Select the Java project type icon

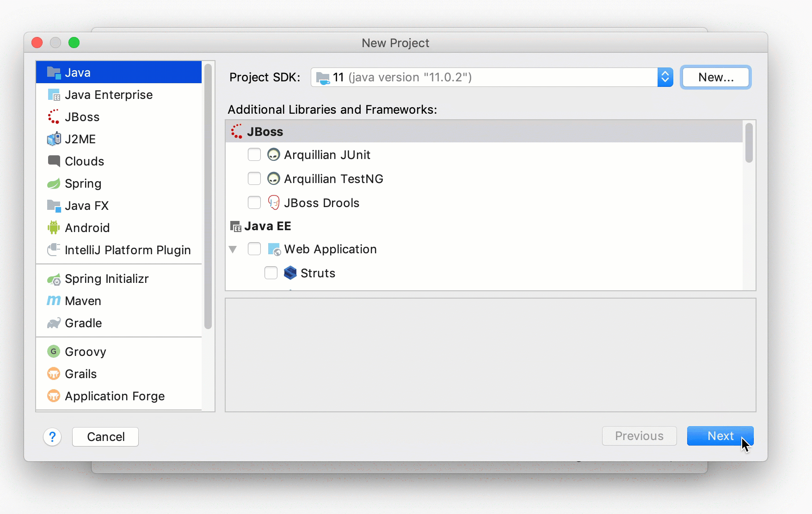54,72
